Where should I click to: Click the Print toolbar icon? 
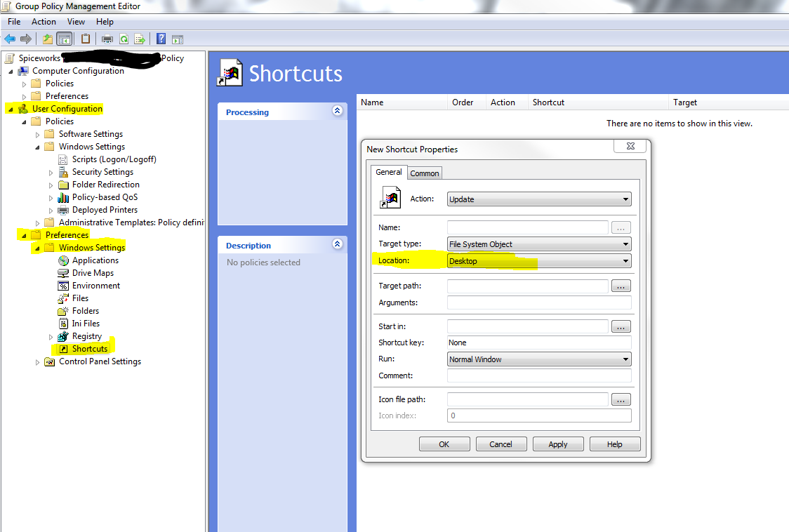(107, 40)
